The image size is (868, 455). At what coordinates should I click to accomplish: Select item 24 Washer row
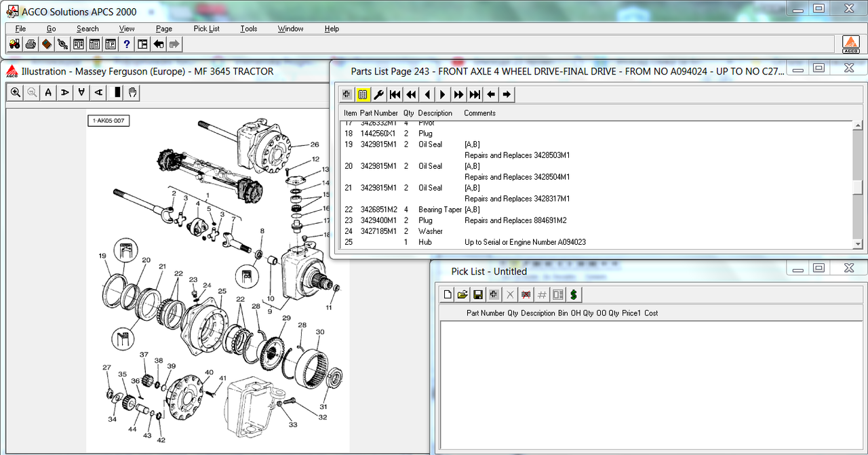pyautogui.click(x=597, y=231)
